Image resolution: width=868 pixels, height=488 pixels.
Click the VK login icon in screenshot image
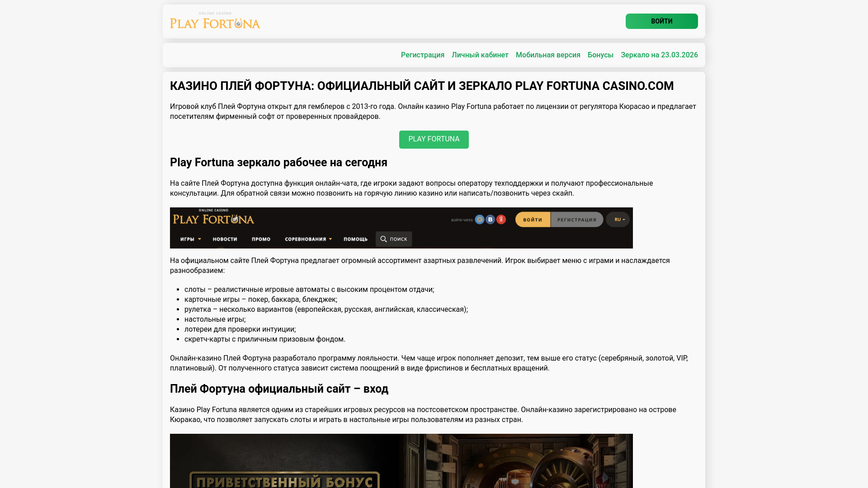pyautogui.click(x=491, y=219)
